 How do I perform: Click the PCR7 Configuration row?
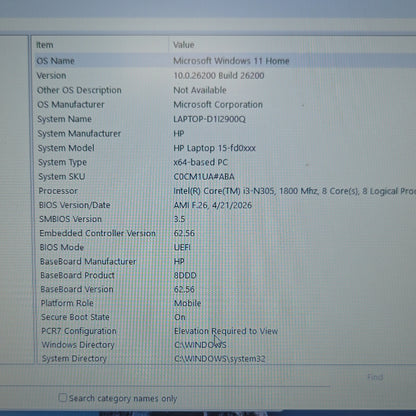click(225, 331)
